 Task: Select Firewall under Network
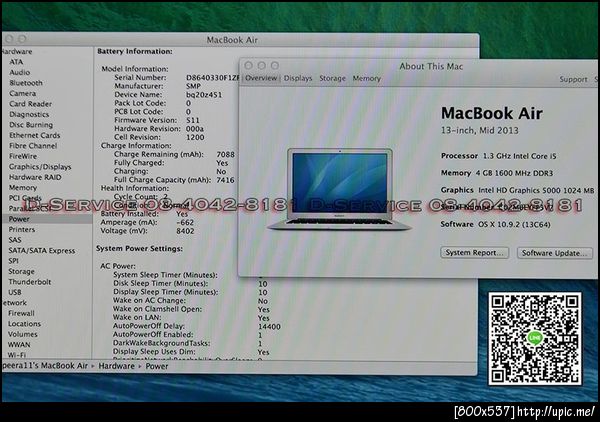(x=21, y=313)
